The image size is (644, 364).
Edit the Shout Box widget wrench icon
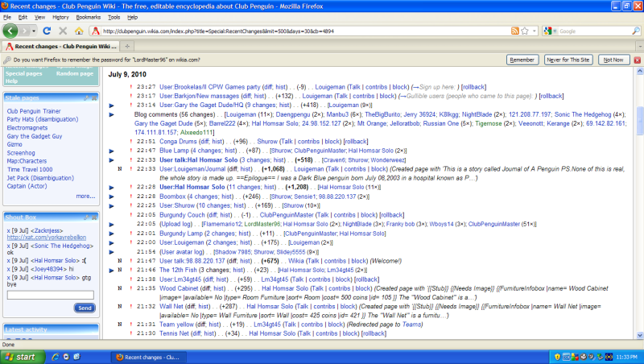86,217
